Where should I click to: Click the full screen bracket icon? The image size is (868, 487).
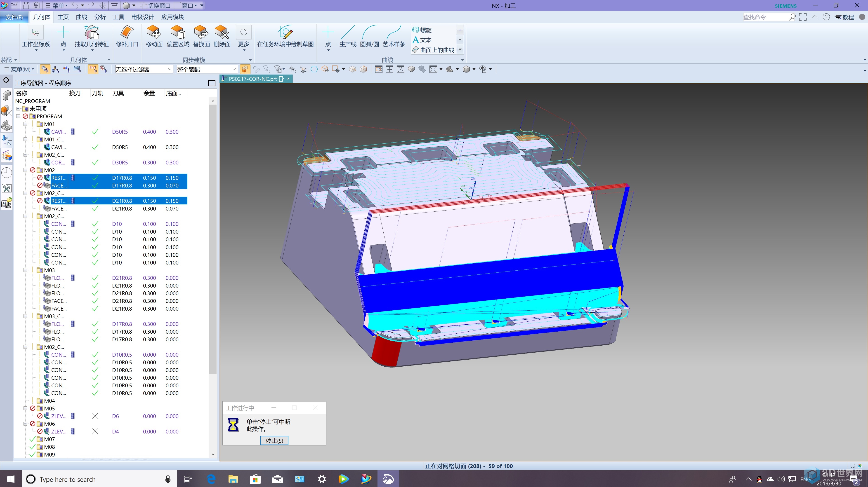(x=803, y=17)
